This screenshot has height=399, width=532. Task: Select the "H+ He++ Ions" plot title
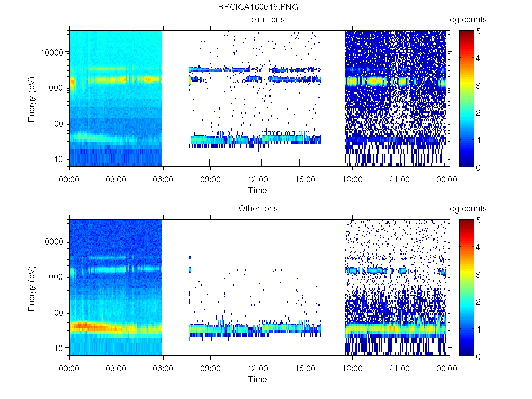[258, 20]
